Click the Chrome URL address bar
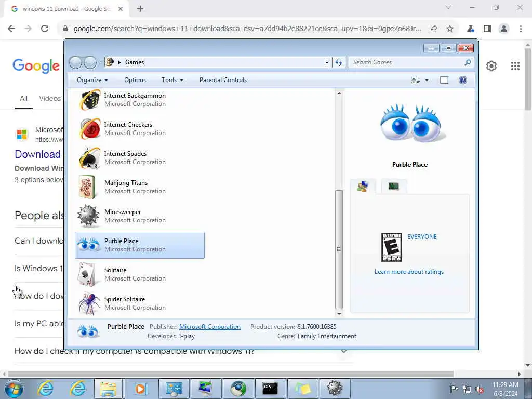 click(247, 29)
